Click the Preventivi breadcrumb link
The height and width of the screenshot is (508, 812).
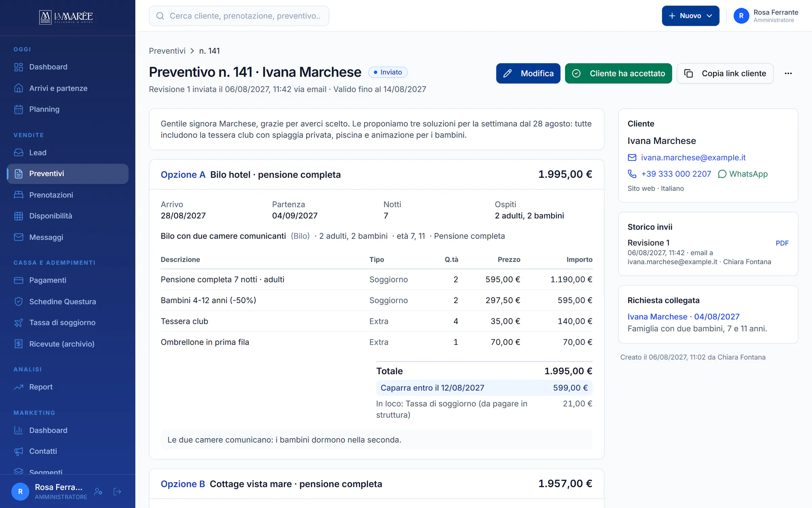tap(167, 51)
